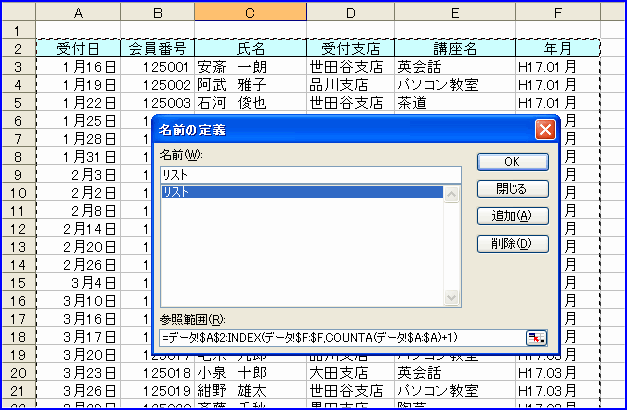Select リスト in the names list

tap(302, 192)
